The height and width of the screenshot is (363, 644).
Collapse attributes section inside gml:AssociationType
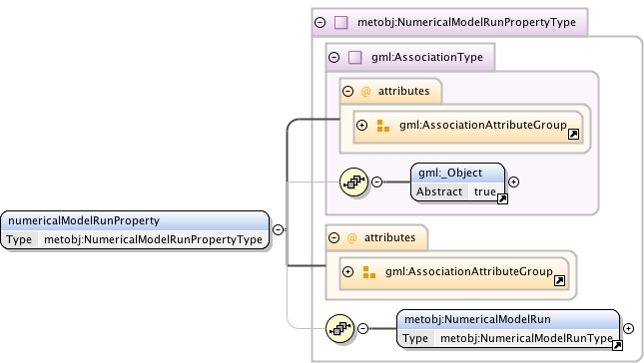[347, 91]
